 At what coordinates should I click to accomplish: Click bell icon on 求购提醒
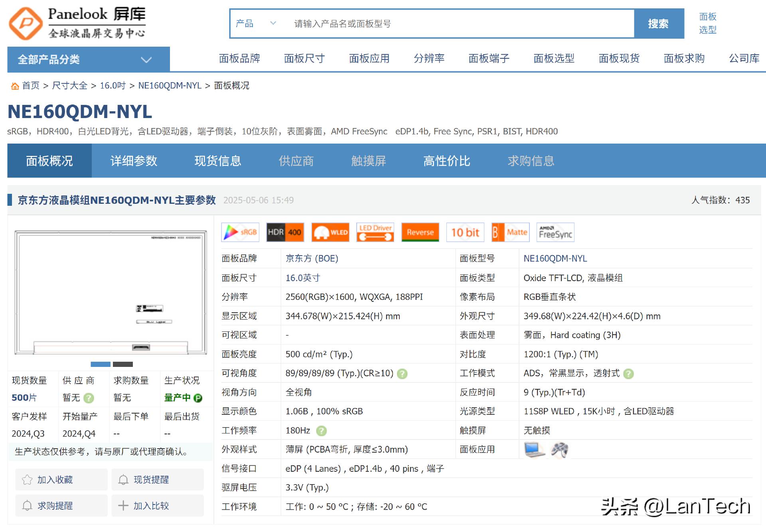[27, 506]
